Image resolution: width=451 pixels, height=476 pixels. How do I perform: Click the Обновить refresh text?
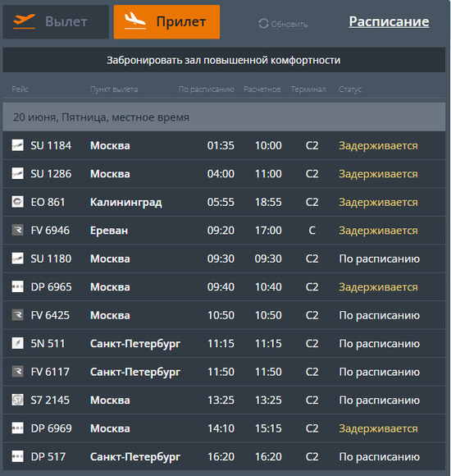[289, 25]
